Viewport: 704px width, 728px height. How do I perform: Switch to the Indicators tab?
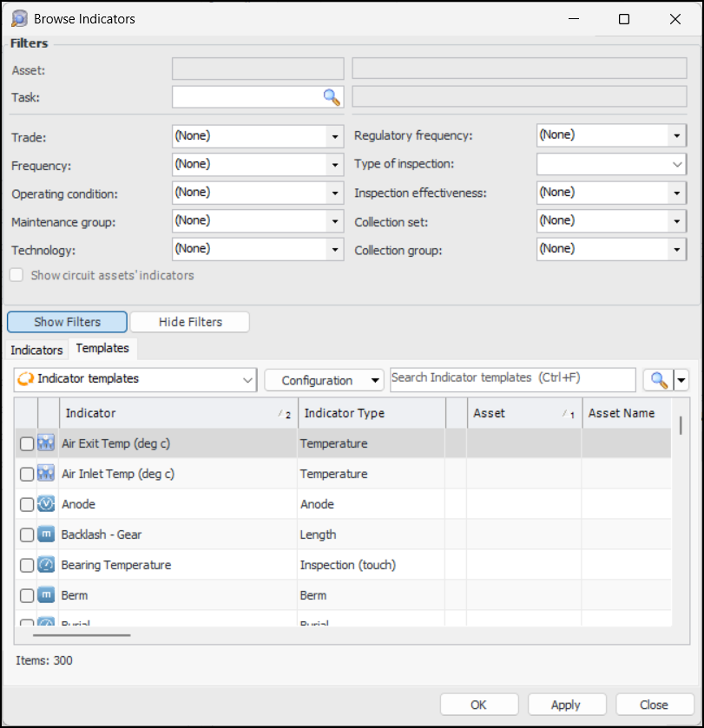tap(36, 350)
